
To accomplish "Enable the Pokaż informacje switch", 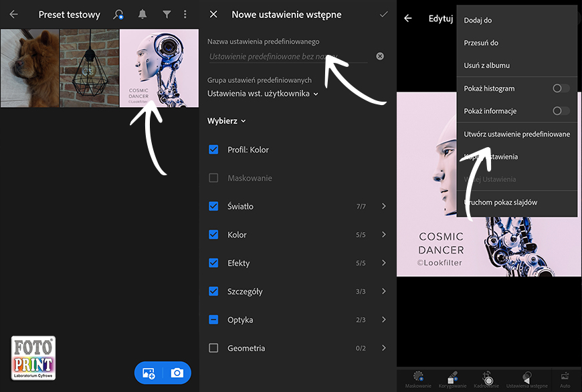I will pos(561,111).
